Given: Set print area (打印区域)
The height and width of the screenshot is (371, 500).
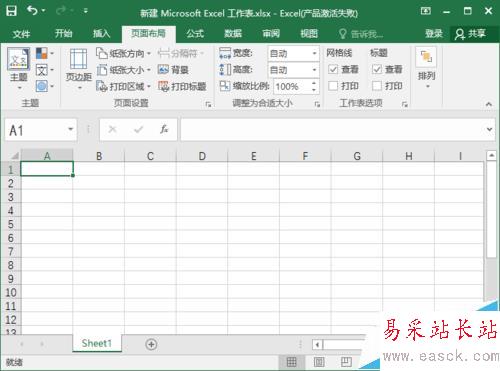Looking at the screenshot, I should click(123, 87).
